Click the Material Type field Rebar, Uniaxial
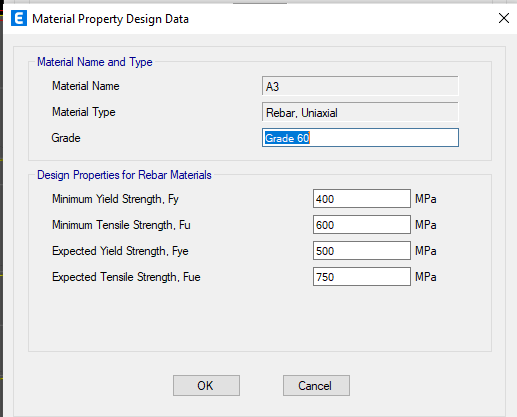 [360, 112]
